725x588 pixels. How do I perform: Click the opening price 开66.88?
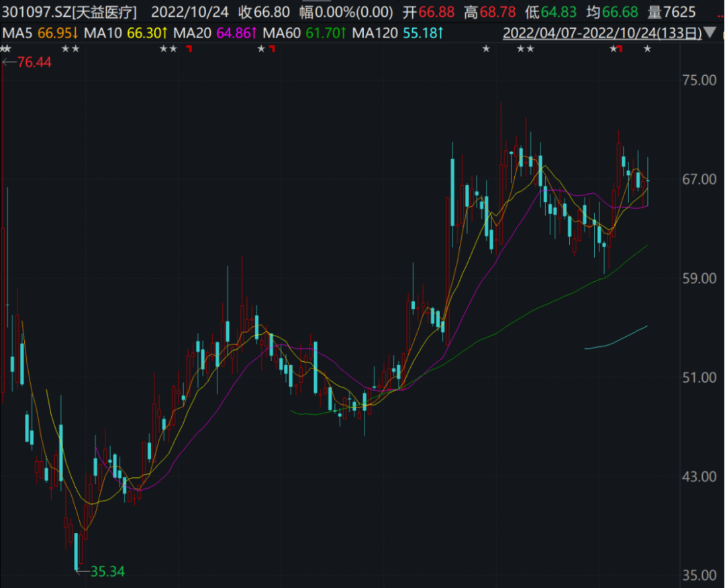pyautogui.click(x=428, y=12)
